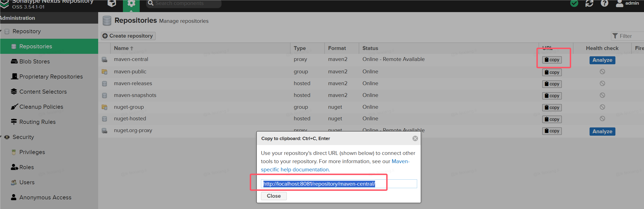Select the nuget-group repository name
This screenshot has height=209, width=644.
(129, 107)
